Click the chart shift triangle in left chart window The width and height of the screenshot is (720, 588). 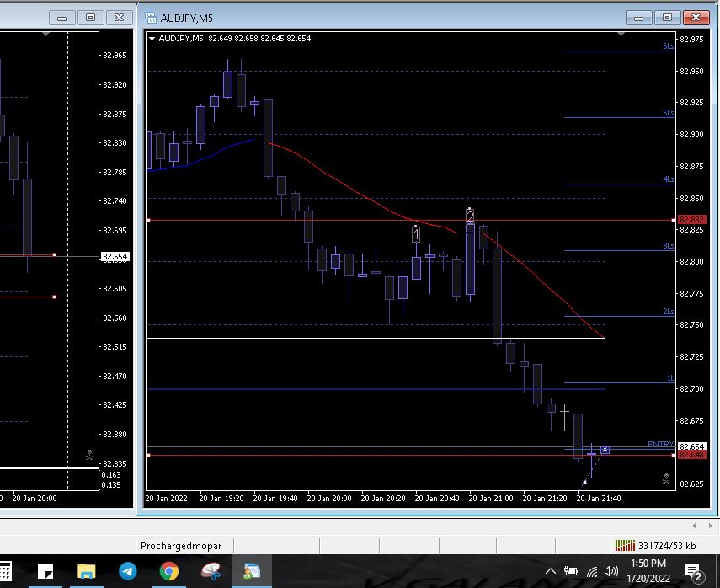point(46,35)
